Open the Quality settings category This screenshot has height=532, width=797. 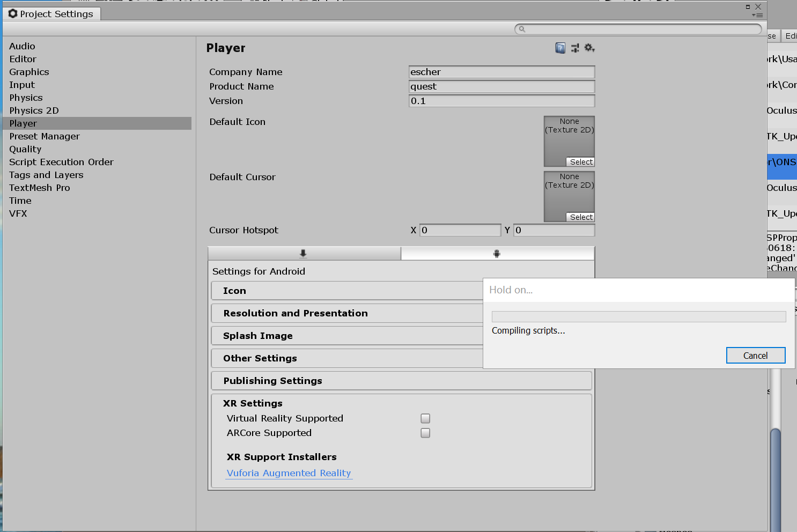97,149
